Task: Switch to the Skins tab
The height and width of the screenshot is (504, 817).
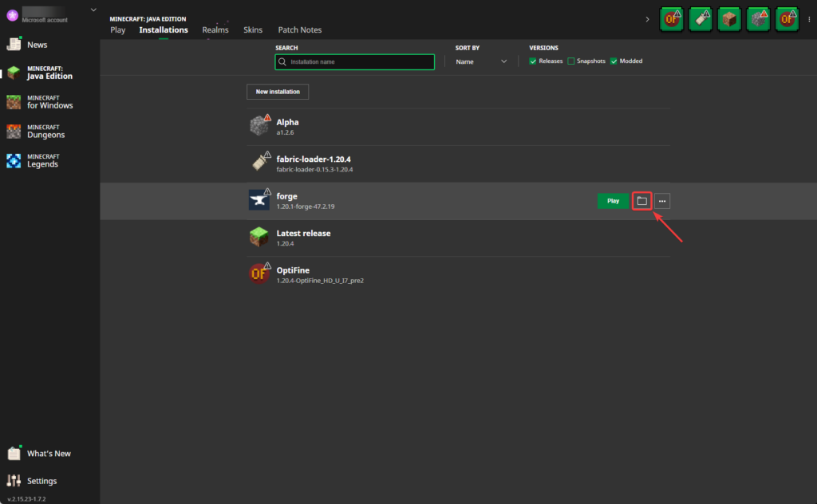Action: coord(253,30)
